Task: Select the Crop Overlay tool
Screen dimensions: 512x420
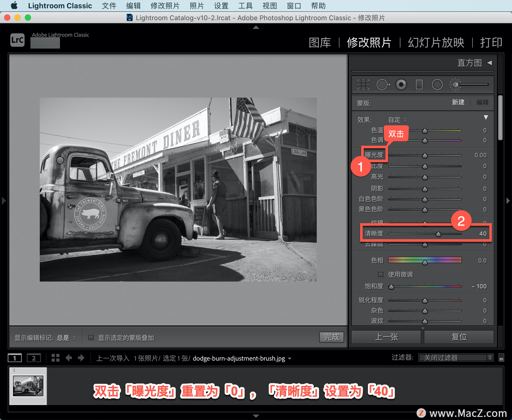Action: point(363,85)
